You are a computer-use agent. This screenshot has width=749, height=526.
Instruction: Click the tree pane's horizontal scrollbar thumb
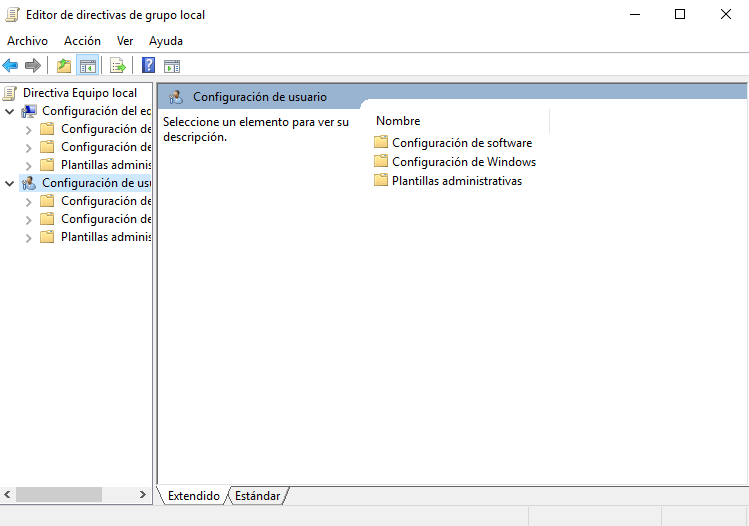click(x=59, y=494)
